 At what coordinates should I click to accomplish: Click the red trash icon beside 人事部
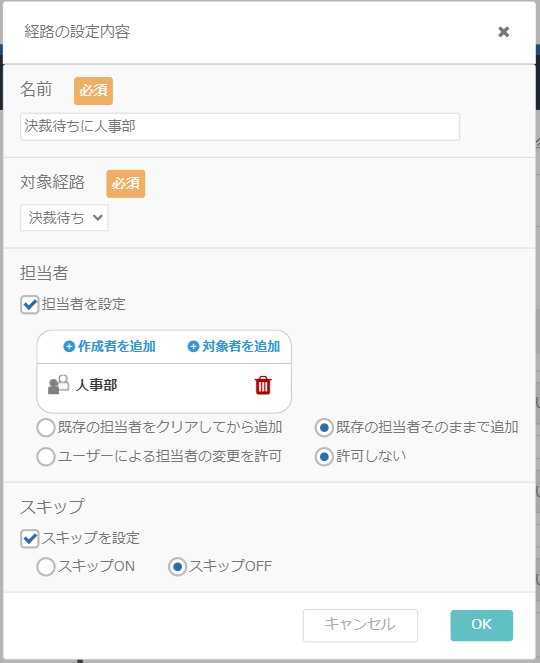[x=263, y=385]
